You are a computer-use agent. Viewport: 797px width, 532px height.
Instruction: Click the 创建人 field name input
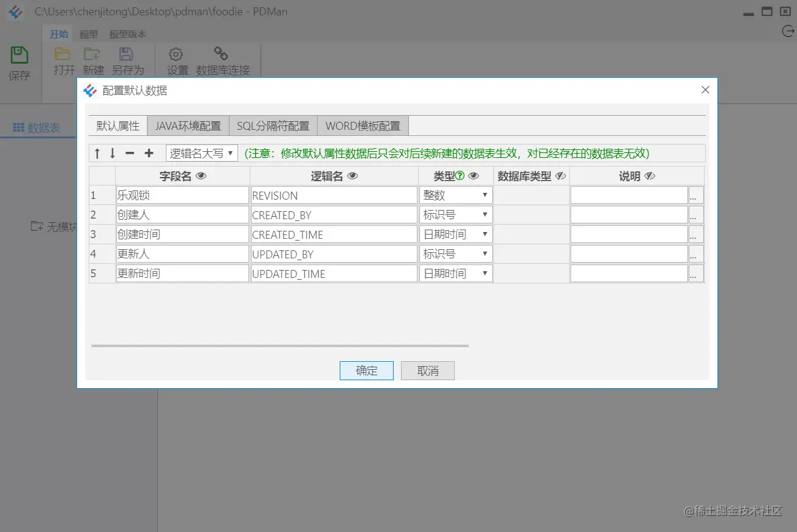(182, 215)
